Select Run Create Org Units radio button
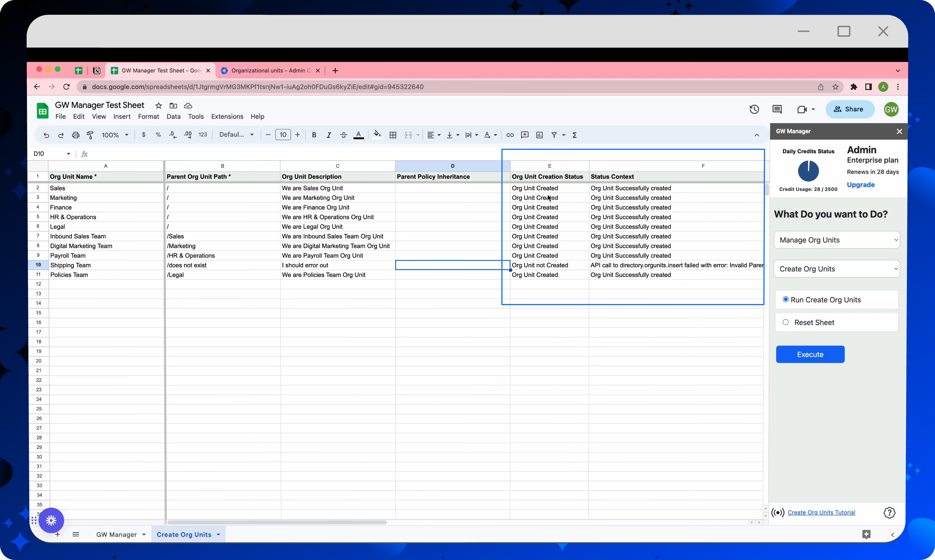 (x=786, y=299)
